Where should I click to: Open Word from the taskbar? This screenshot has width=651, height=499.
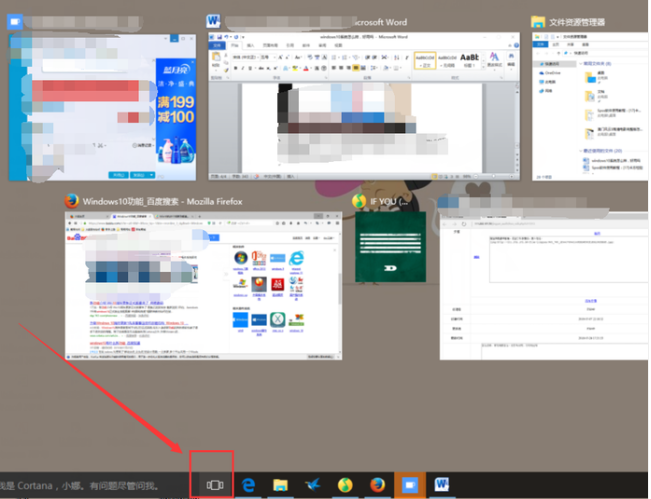(441, 484)
